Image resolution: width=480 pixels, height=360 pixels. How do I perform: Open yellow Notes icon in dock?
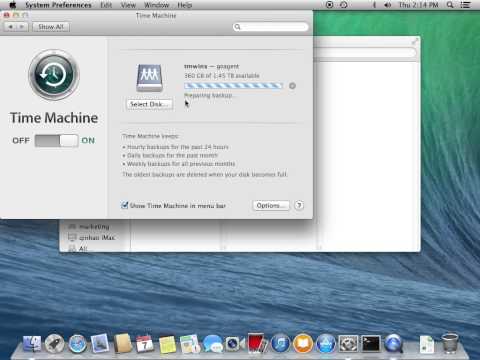(167, 344)
